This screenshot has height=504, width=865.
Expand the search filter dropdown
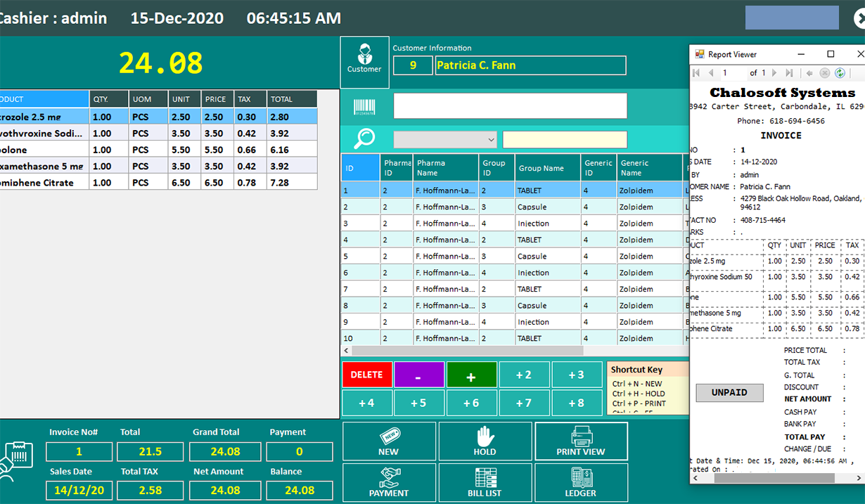pos(490,140)
